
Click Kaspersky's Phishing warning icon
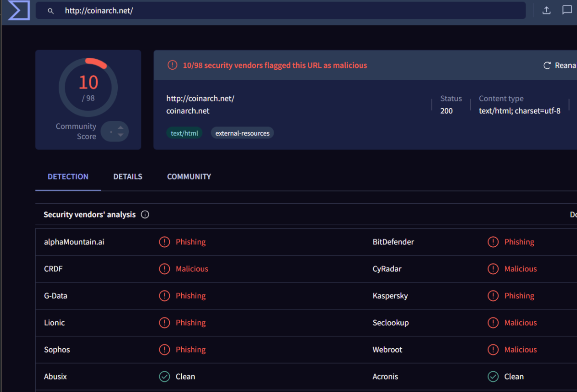[x=493, y=296]
